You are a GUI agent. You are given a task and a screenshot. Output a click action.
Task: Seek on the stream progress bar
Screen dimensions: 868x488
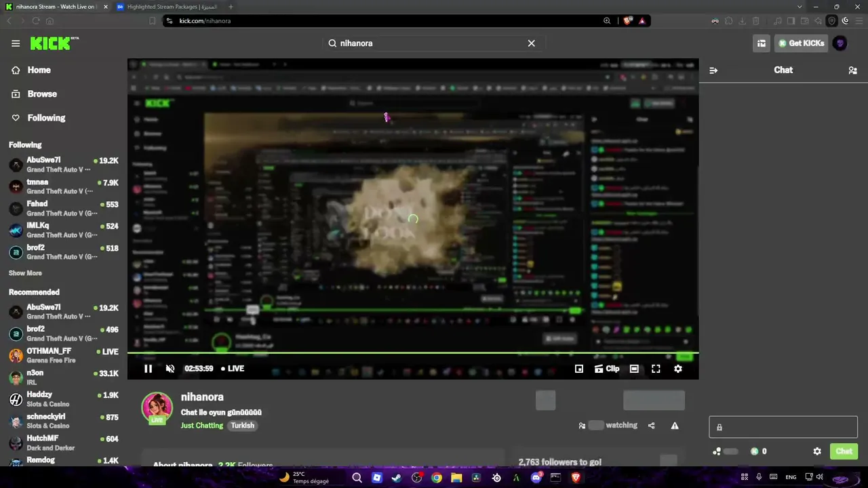(413, 353)
